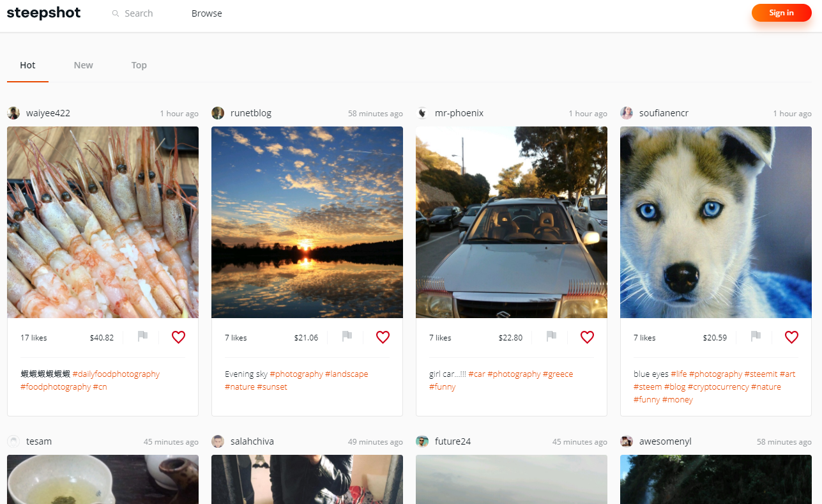Click soufianencr's 7 likes count
822x504 pixels.
click(644, 338)
